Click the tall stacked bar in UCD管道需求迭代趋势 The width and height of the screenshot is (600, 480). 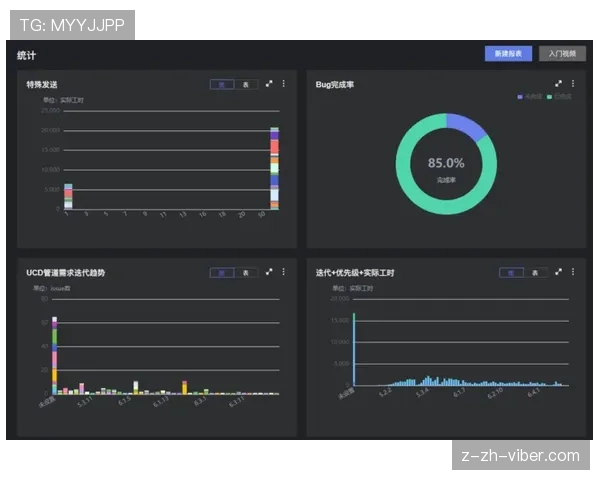[55, 355]
